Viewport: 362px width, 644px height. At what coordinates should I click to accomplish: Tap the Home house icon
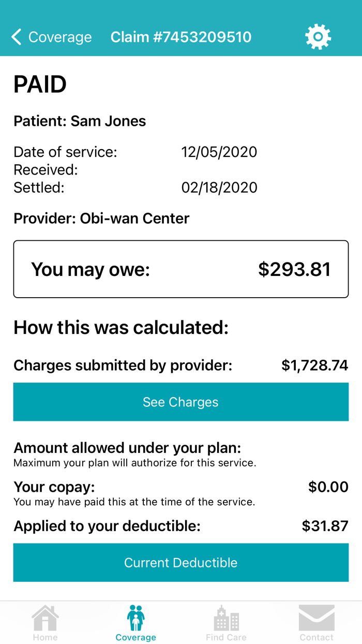[x=45, y=618]
